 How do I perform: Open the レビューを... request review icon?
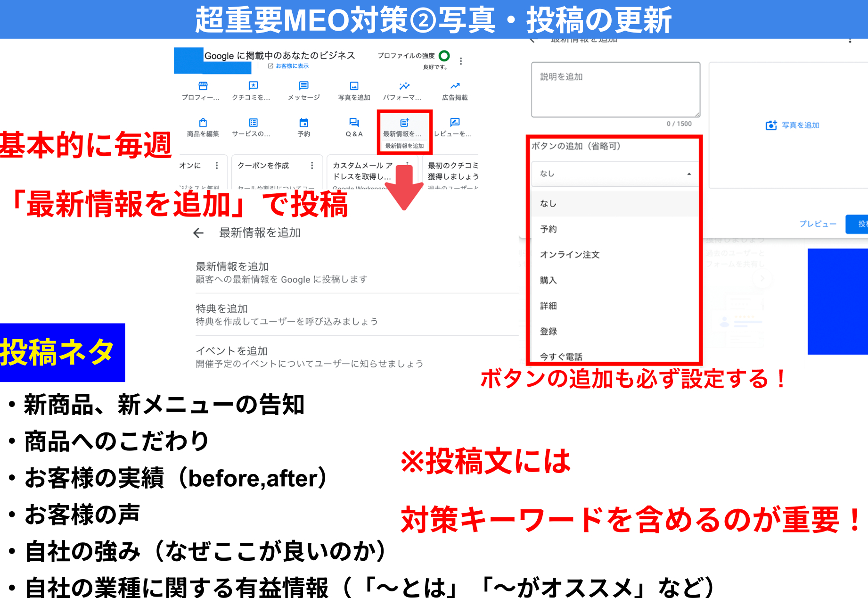coord(455,123)
